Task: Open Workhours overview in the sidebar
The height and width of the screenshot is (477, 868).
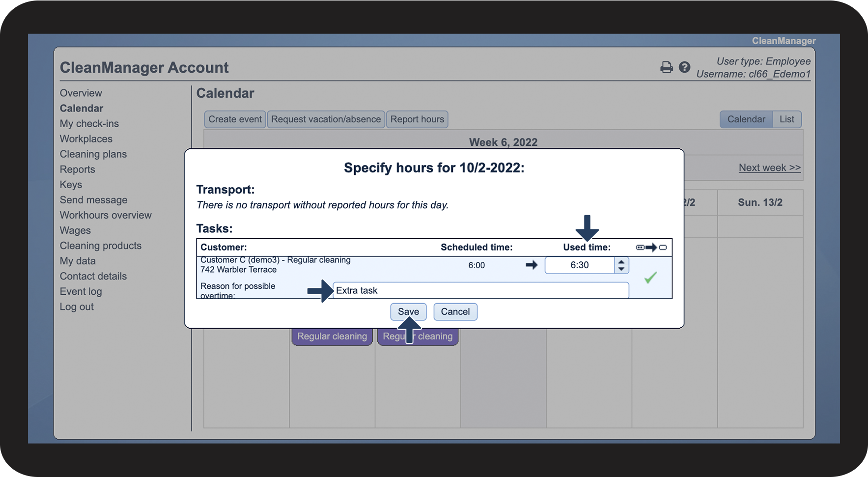Action: click(106, 215)
